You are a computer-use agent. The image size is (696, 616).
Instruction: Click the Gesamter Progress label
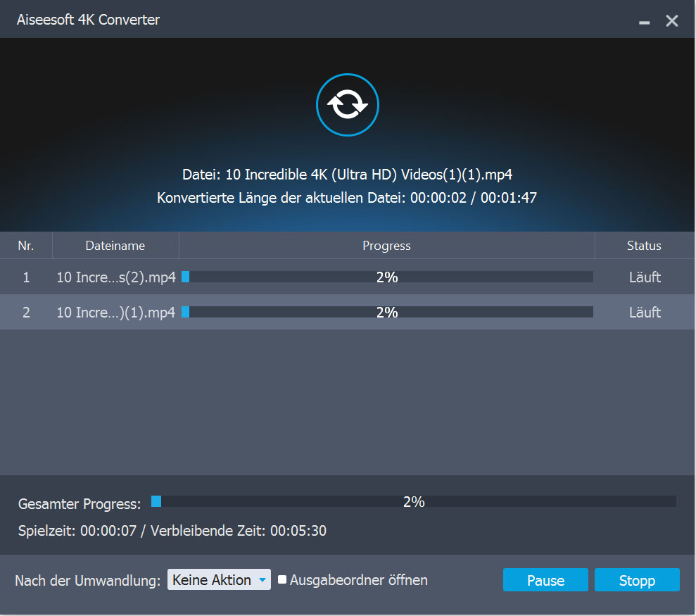[80, 504]
